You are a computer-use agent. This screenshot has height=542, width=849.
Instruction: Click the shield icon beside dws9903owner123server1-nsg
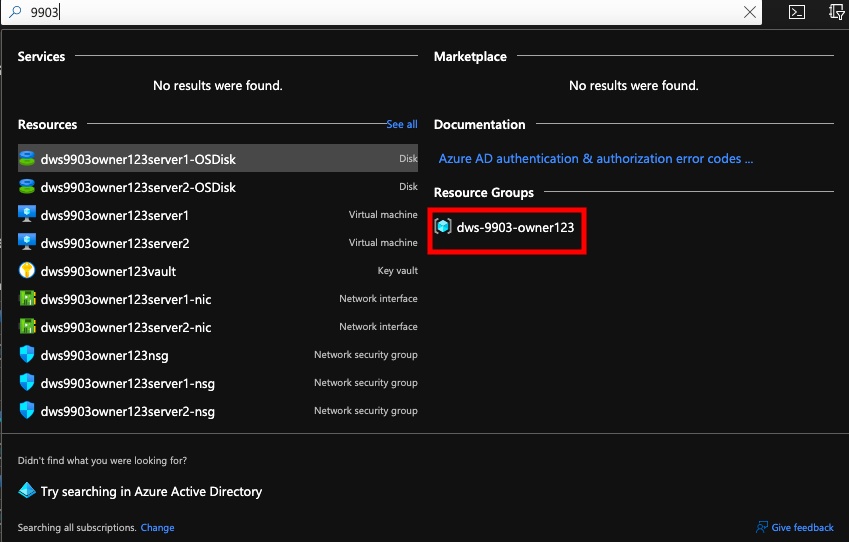pos(27,382)
